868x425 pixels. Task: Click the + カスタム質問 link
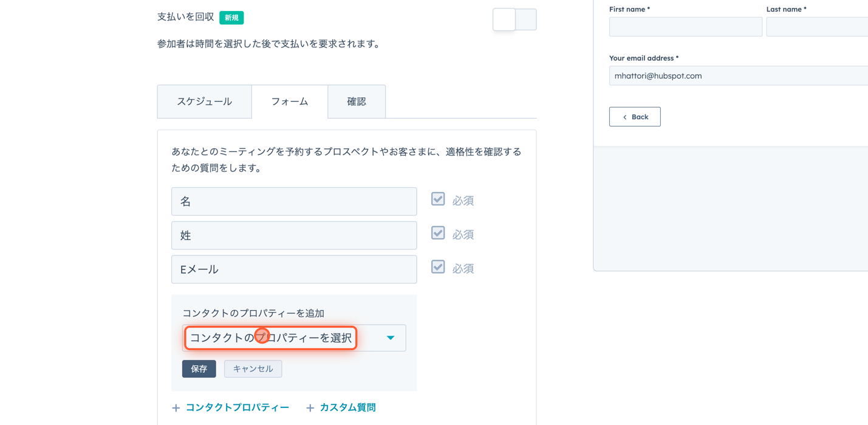pos(341,407)
